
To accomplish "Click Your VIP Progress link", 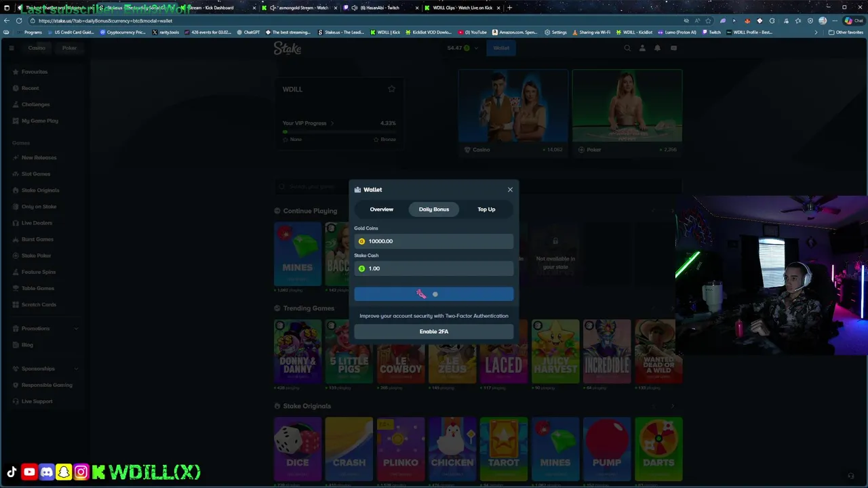I will point(308,123).
